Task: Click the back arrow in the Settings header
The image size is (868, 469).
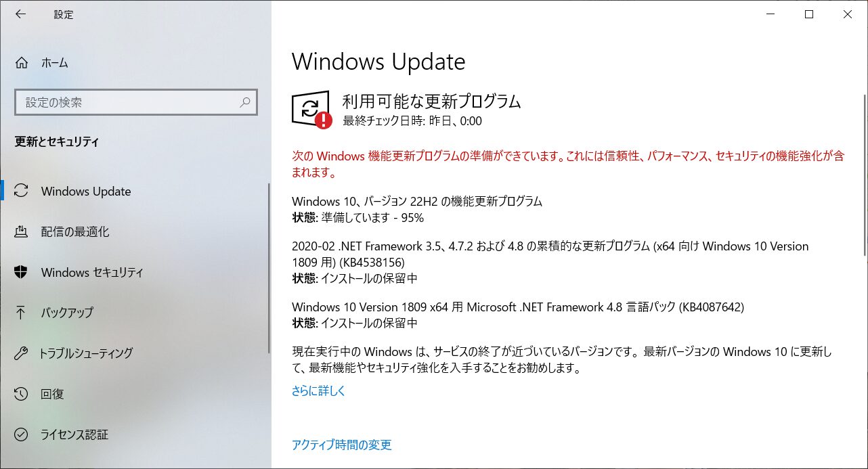Action: pos(20,14)
